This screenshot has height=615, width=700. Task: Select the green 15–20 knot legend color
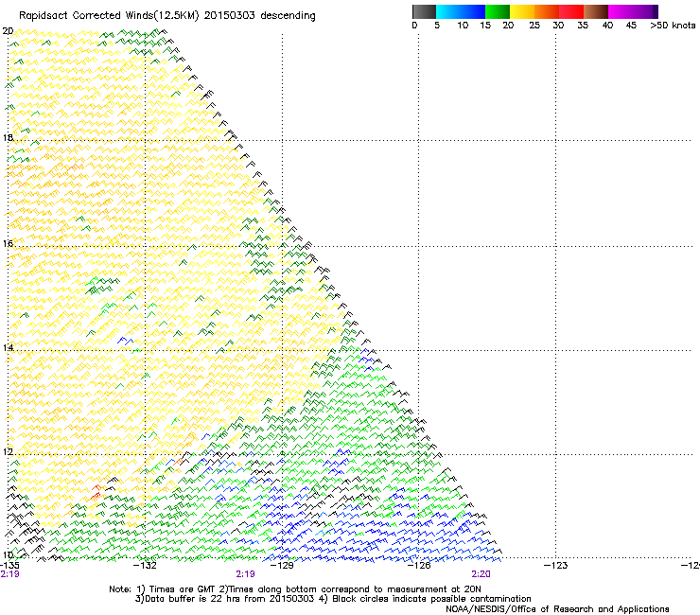498,11
